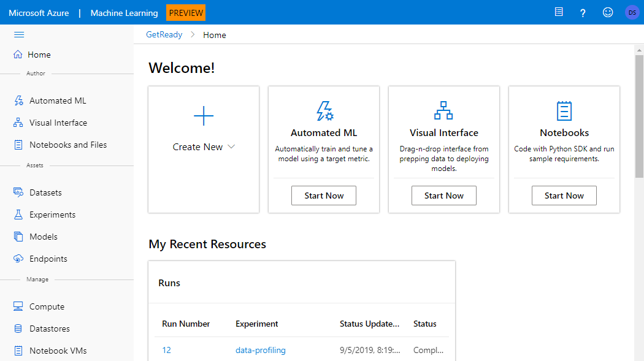Open Compute label in sidebar
The width and height of the screenshot is (644, 361).
47,306
